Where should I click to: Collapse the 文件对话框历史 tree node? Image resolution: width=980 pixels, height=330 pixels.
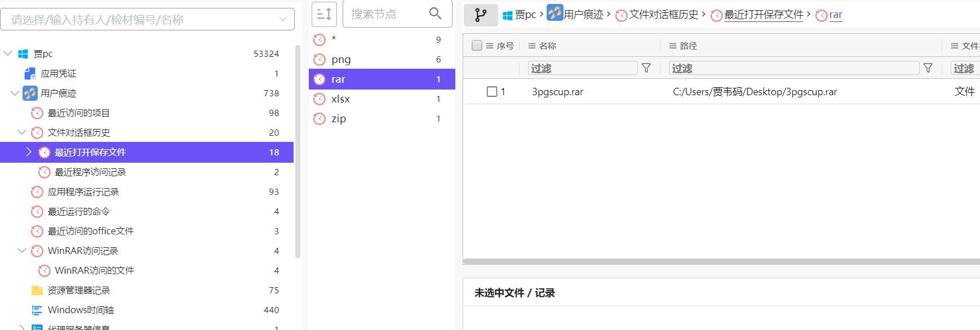pyautogui.click(x=22, y=132)
